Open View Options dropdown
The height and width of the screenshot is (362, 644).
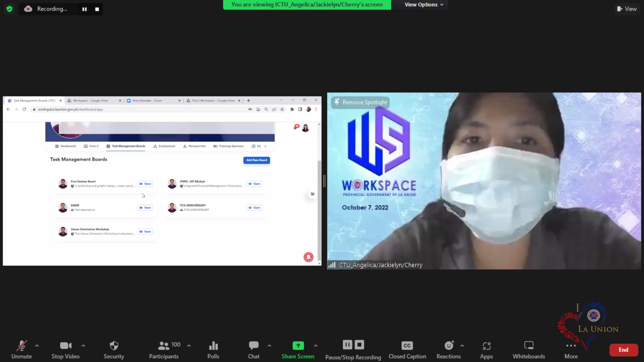point(424,5)
